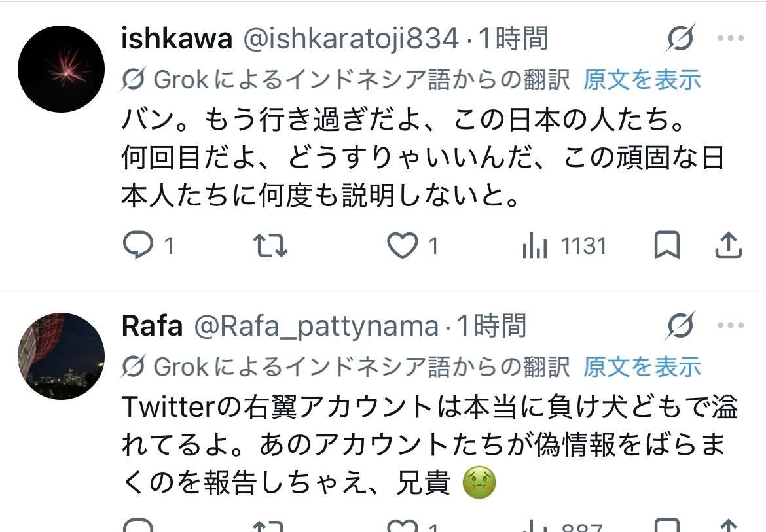Share ishkawa's post
This screenshot has width=766, height=532.
pos(729,245)
